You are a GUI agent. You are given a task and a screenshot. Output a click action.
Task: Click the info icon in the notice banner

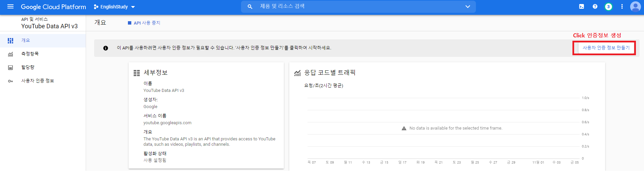click(106, 48)
